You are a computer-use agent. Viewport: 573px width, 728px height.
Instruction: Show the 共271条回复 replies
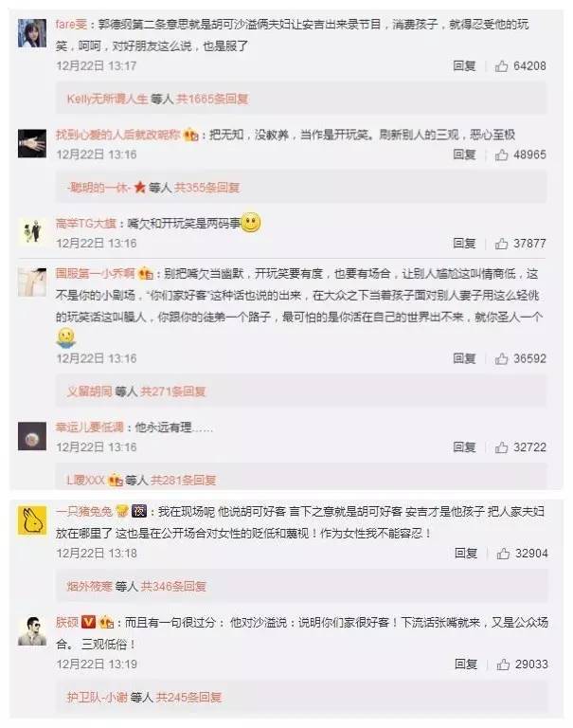173,391
